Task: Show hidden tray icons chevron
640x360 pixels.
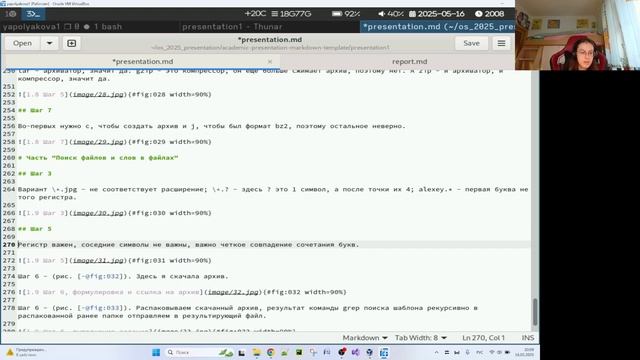Action: click(x=436, y=352)
